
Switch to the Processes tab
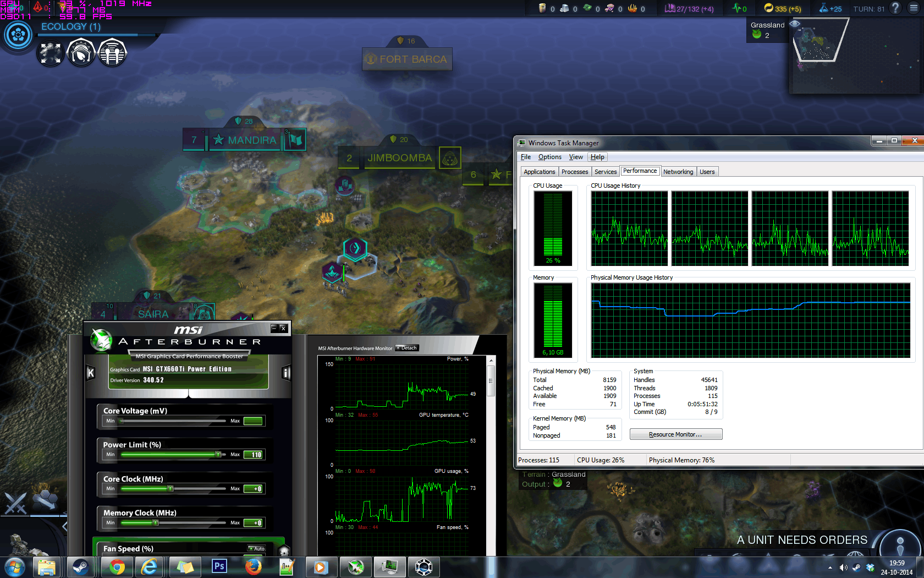coord(575,172)
